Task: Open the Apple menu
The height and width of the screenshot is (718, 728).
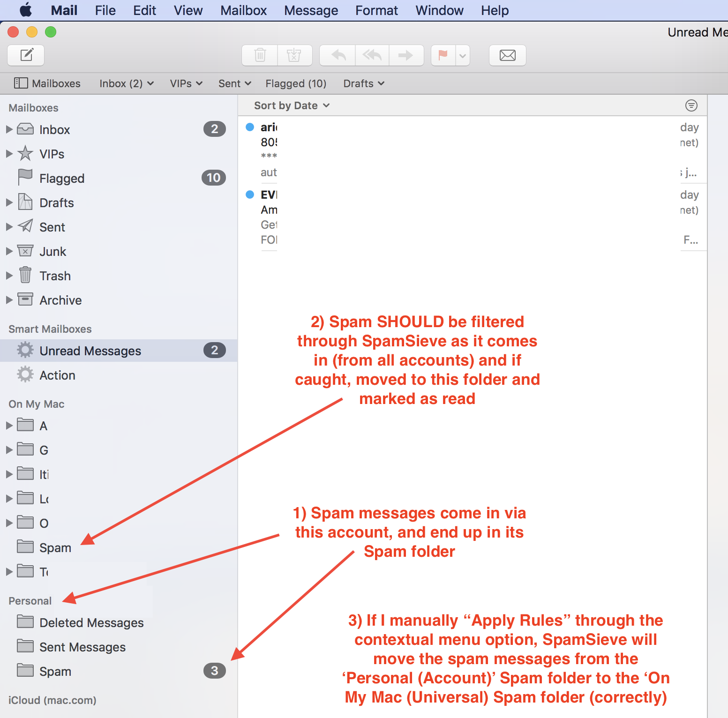Action: [x=26, y=10]
